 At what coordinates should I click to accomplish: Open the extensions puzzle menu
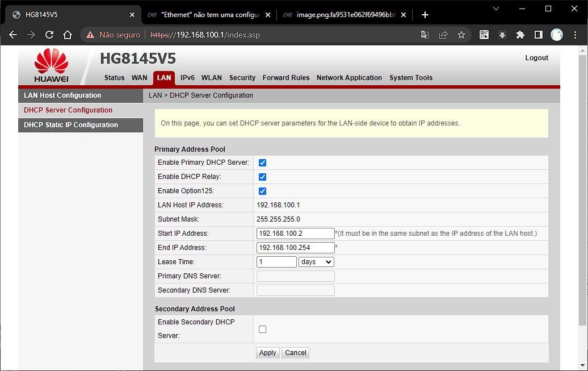tap(520, 35)
